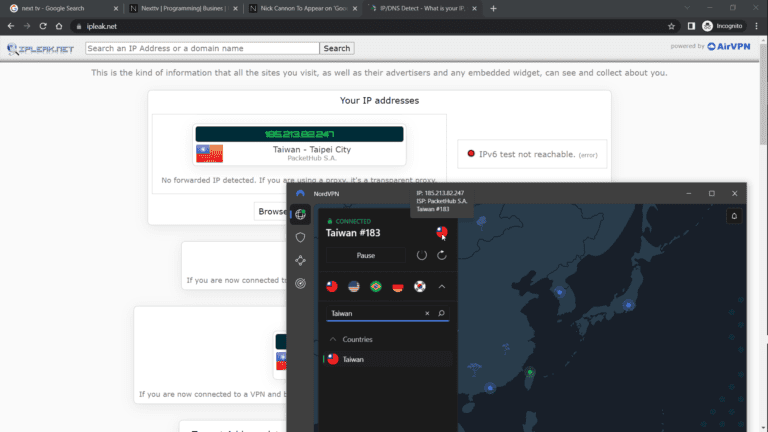Click the Japan server pin on map
The image size is (768, 432).
tap(628, 305)
